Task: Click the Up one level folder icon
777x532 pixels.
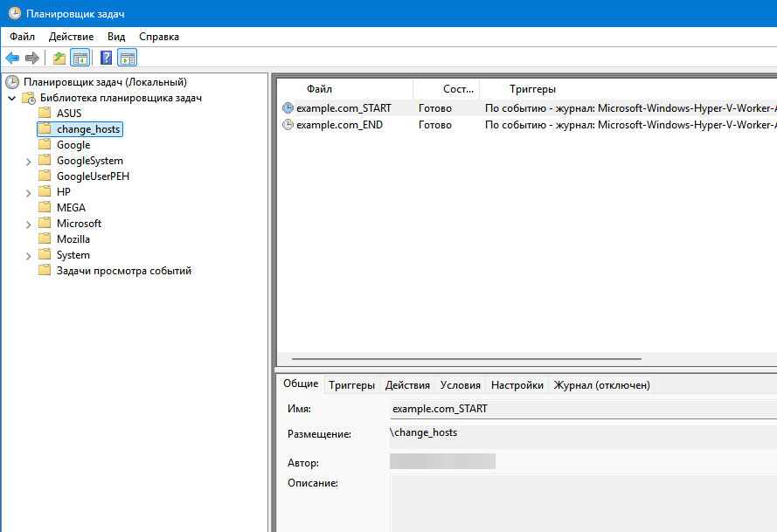Action: tap(59, 59)
